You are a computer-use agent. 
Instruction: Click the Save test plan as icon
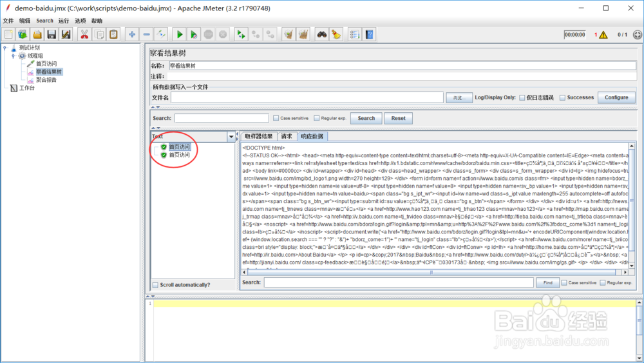pos(66,35)
